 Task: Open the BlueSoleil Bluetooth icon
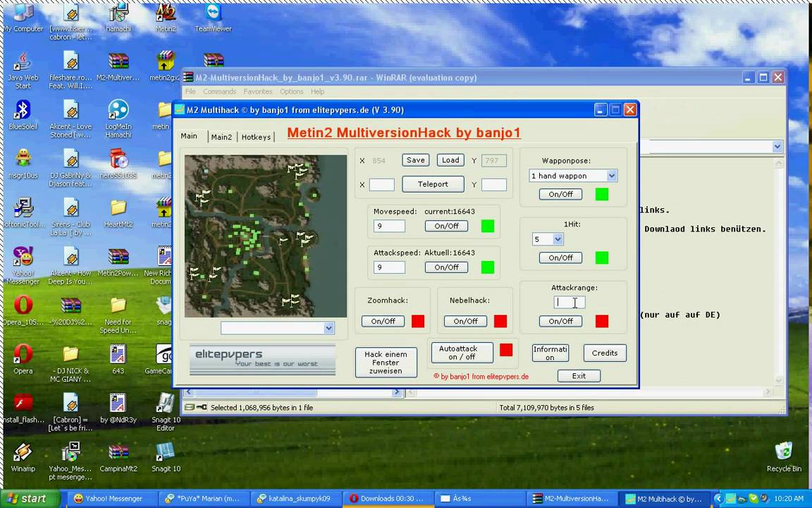click(x=23, y=114)
